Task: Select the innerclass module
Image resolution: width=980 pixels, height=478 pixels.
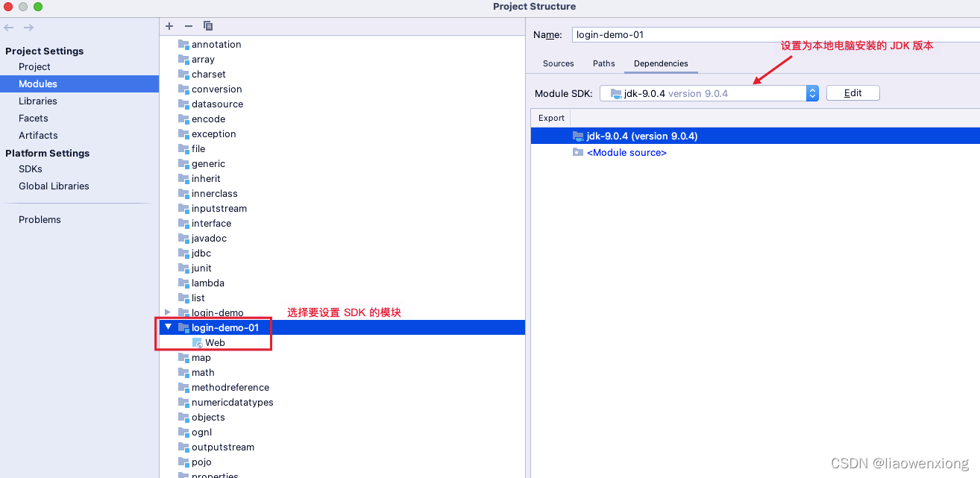Action: 214,194
